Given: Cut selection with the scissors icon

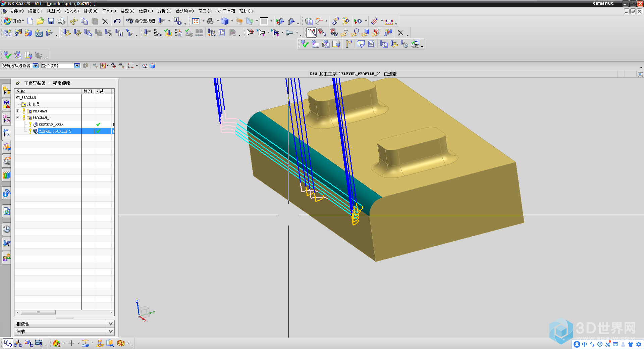Looking at the screenshot, I should [74, 21].
